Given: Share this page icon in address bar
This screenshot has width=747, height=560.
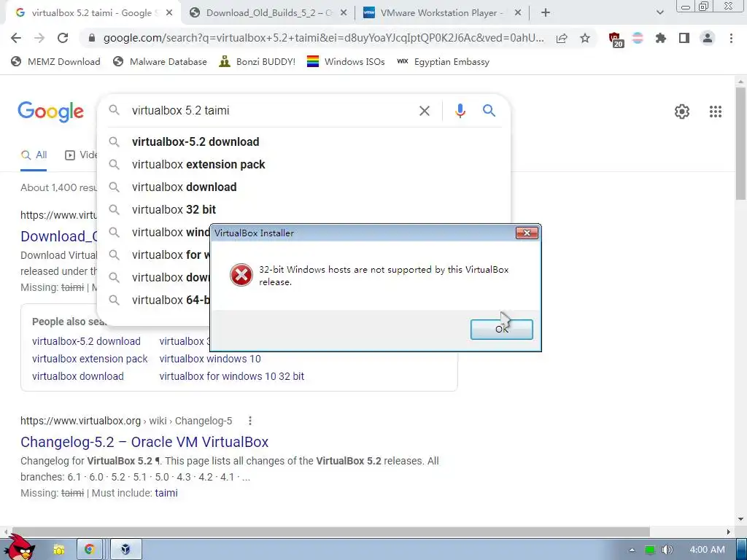Looking at the screenshot, I should (562, 38).
